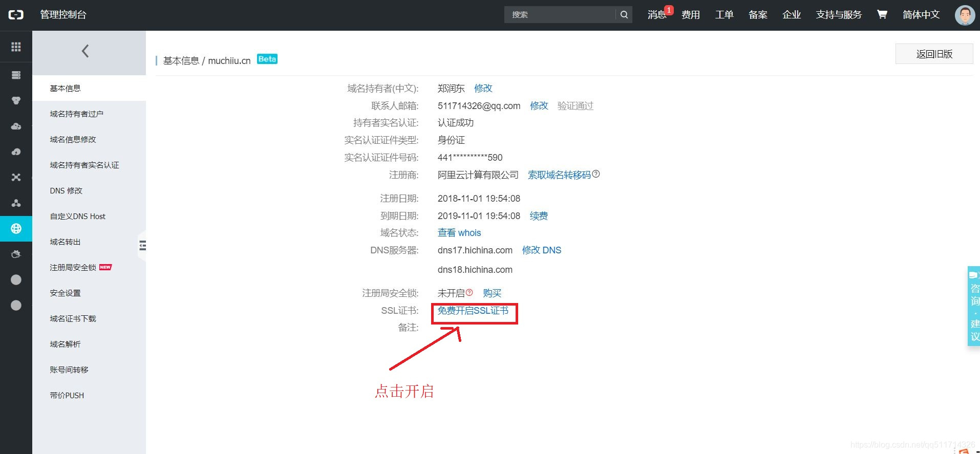Screen dimensions: 980x454
Task: Open the 企业 menu
Action: (791, 15)
